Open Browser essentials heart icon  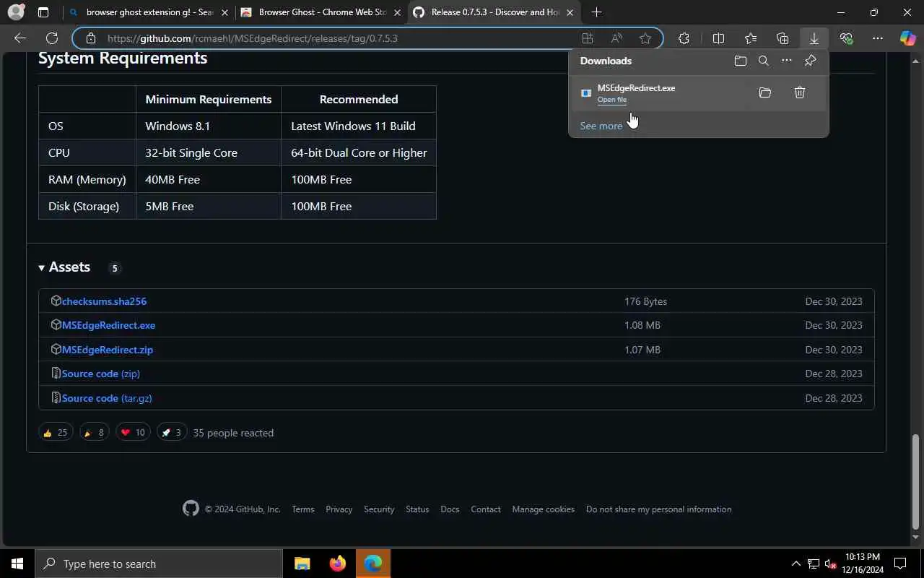pos(846,38)
